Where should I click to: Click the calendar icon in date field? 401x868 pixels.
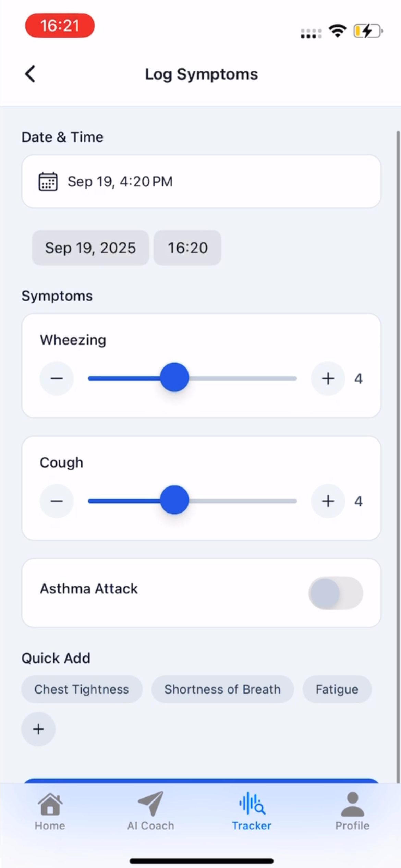(x=48, y=181)
